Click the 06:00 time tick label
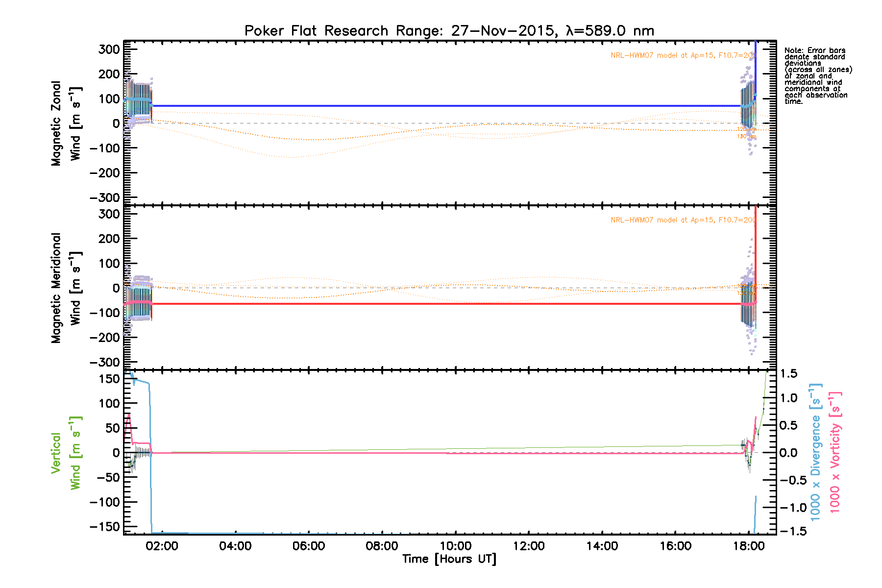Screen dimensions: 882x588 coord(309,546)
